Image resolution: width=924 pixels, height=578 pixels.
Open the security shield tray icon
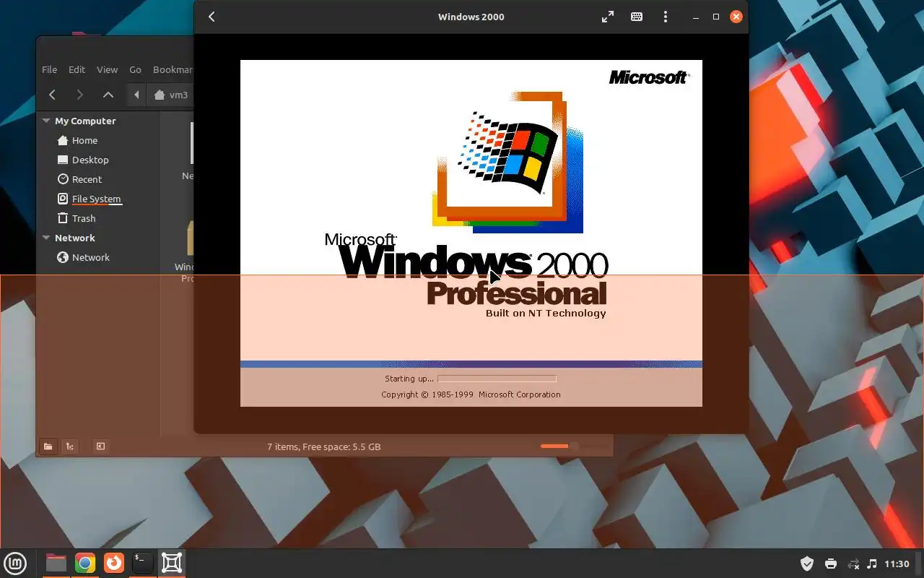[x=807, y=564]
